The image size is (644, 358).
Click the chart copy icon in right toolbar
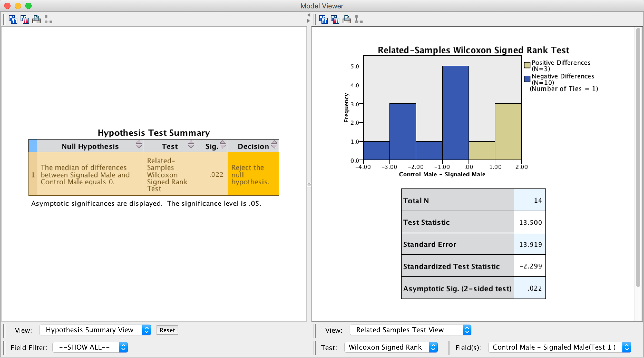point(323,19)
